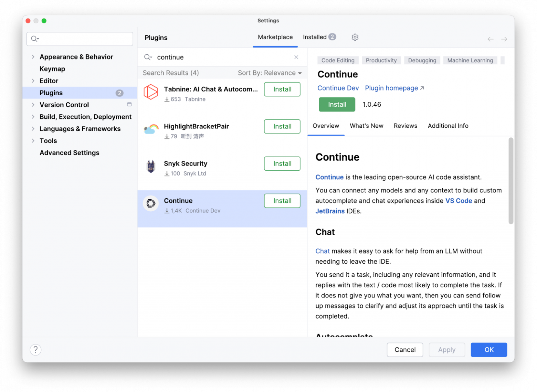The width and height of the screenshot is (537, 392).
Task: Expand the Languages & Frameworks section
Action: (x=33, y=129)
